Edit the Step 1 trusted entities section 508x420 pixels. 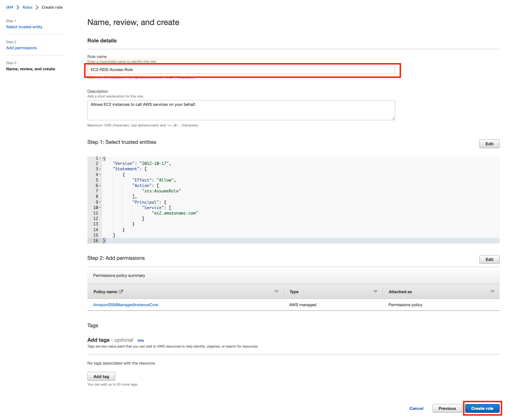tap(489, 144)
